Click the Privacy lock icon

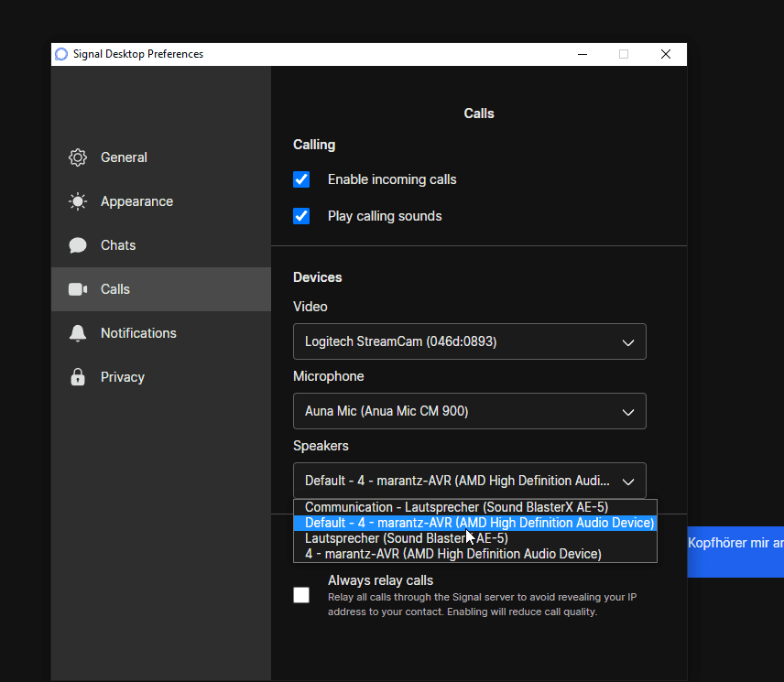tap(78, 377)
